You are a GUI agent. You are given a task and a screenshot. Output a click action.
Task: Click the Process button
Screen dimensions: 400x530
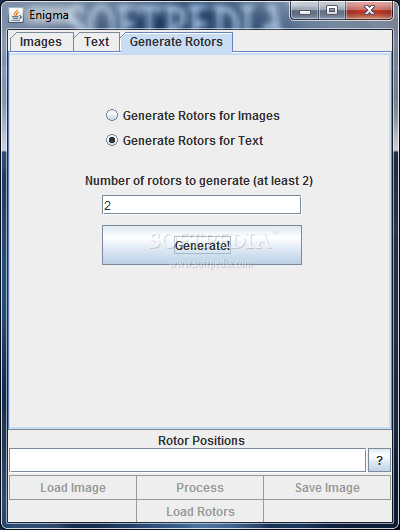(x=200, y=487)
